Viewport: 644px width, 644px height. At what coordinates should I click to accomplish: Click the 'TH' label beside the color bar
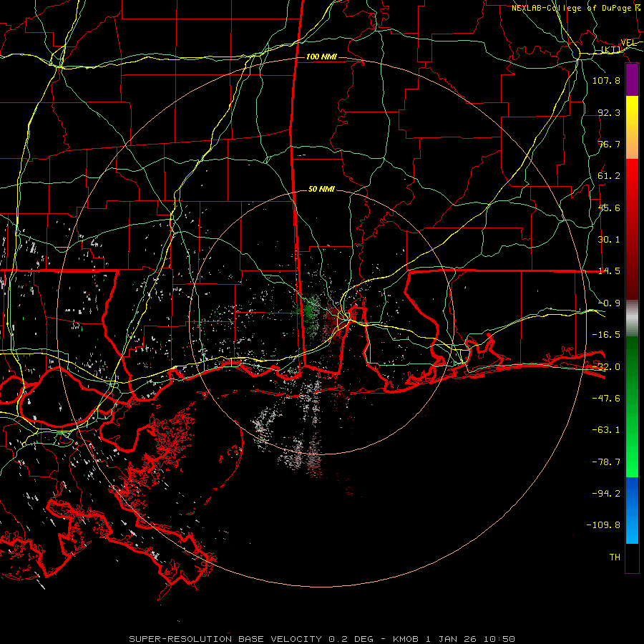615,557
